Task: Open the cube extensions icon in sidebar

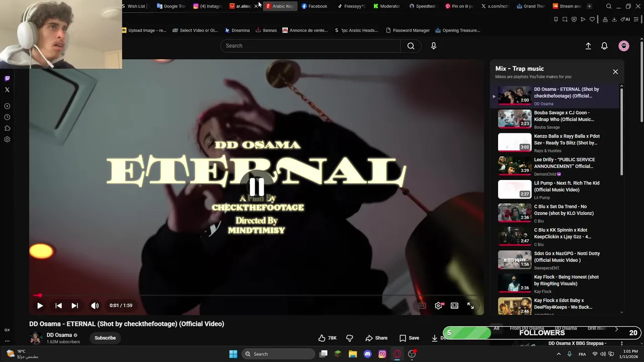Action: click(x=7, y=128)
